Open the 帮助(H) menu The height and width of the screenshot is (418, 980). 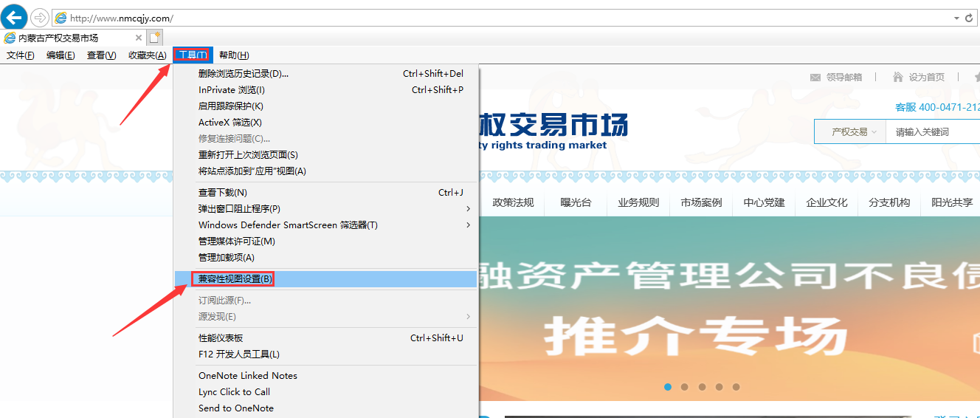(234, 55)
